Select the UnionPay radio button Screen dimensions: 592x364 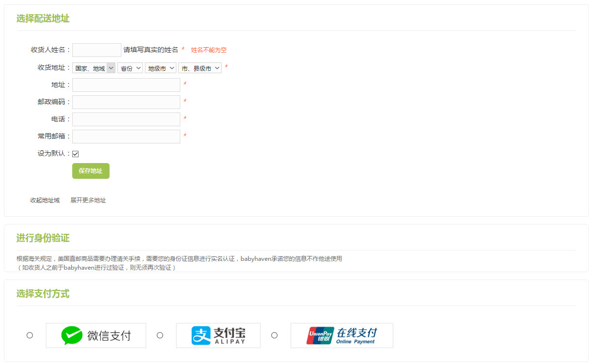point(274,335)
